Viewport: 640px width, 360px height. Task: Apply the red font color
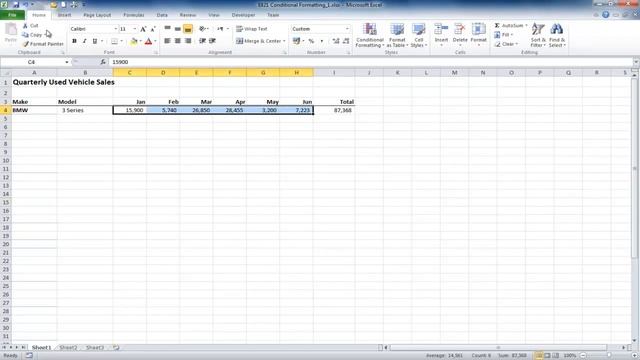(149, 41)
